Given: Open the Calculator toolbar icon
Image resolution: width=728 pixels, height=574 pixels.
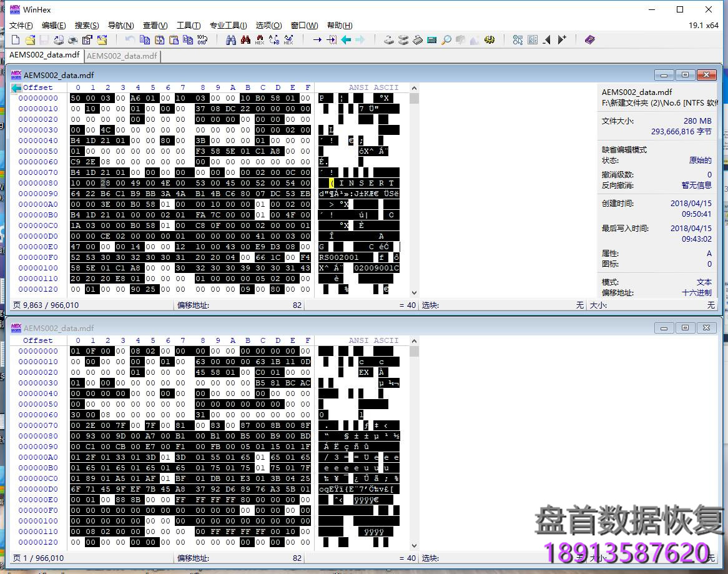Looking at the screenshot, I should coord(432,40).
